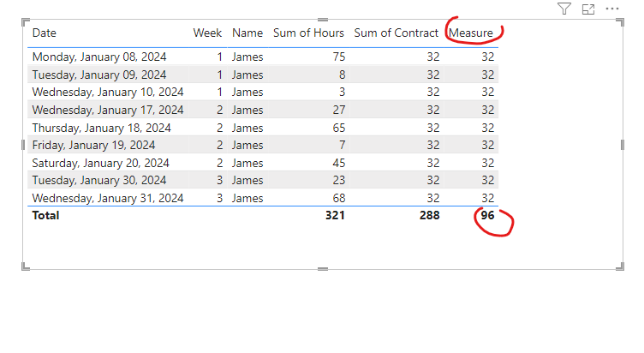Sort by the Date column header
Viewport: 644px width, 353px height.
pyautogui.click(x=45, y=33)
